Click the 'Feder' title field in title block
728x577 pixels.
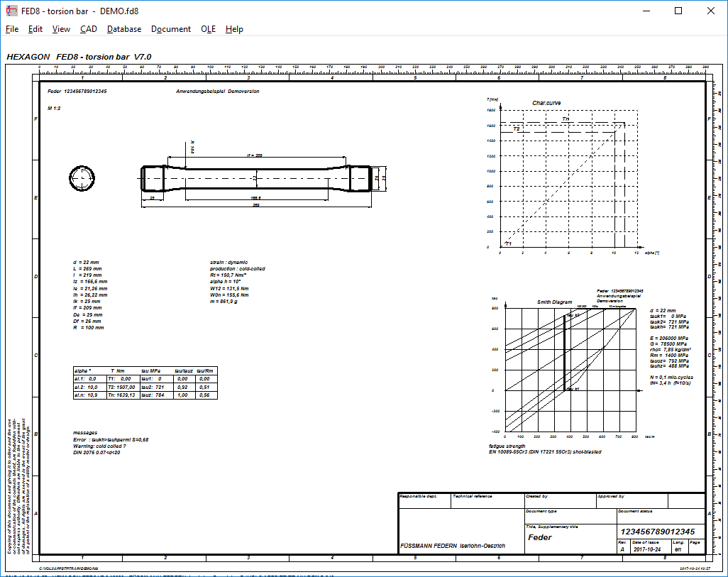540,537
